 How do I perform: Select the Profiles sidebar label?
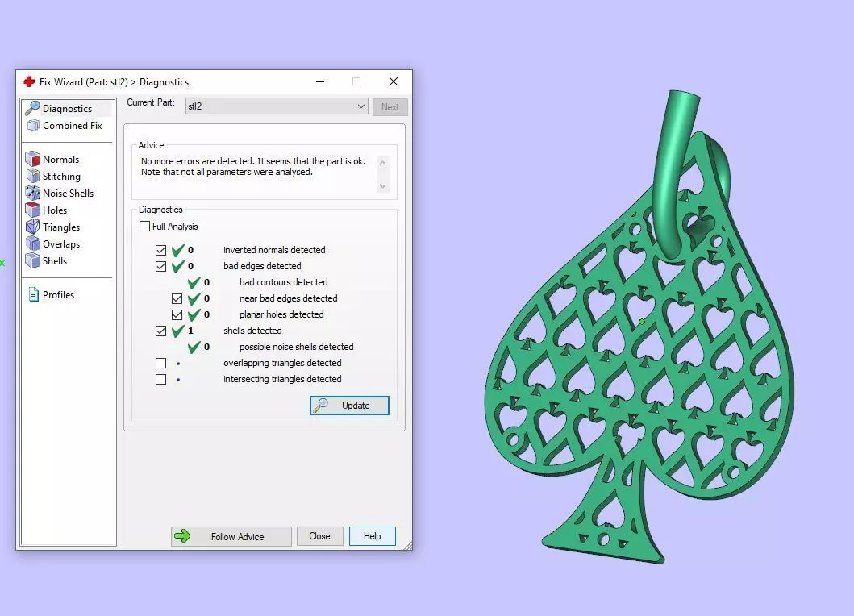(x=58, y=294)
